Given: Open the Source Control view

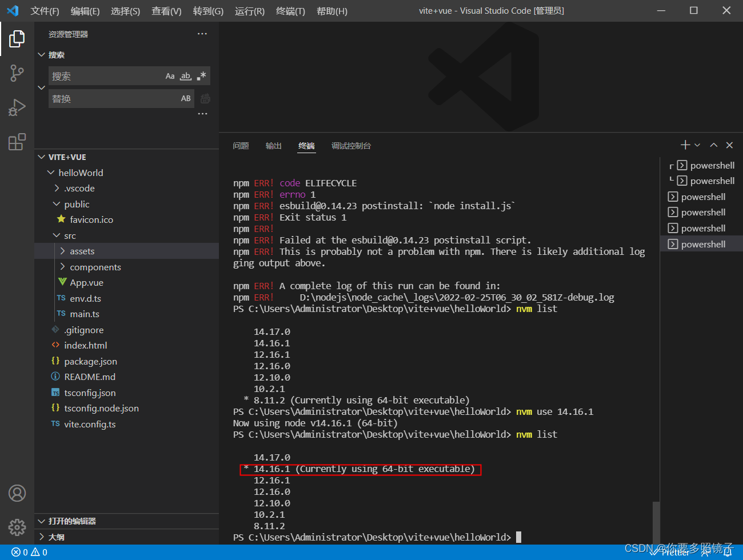Looking at the screenshot, I should coord(17,73).
